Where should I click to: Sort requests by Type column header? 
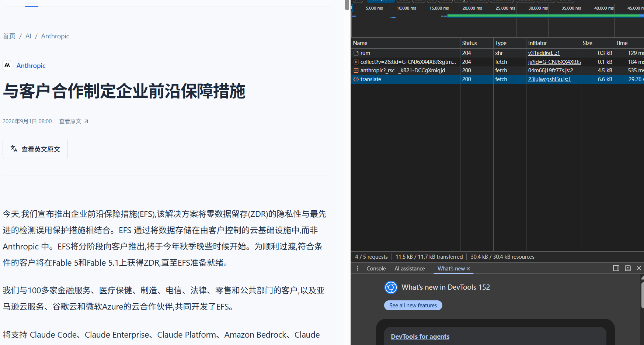[509, 43]
